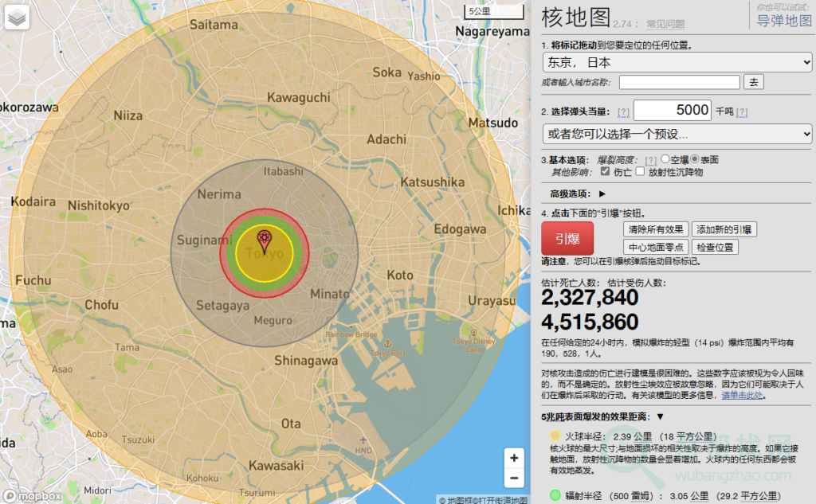The width and height of the screenshot is (816, 504).
Task: Collapse the effect distances section arrow
Action: pos(660,416)
